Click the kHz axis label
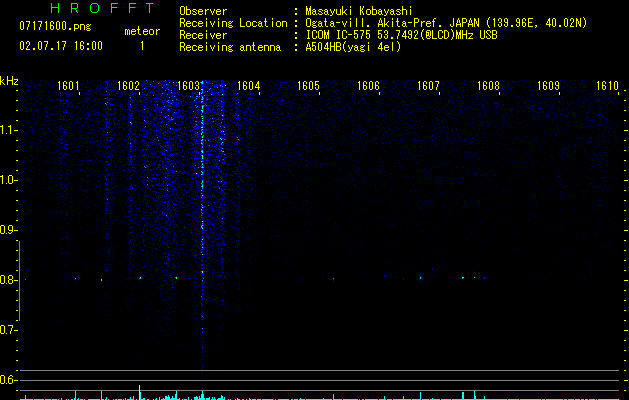Image resolution: width=629 pixels, height=400 pixels. click(9, 81)
